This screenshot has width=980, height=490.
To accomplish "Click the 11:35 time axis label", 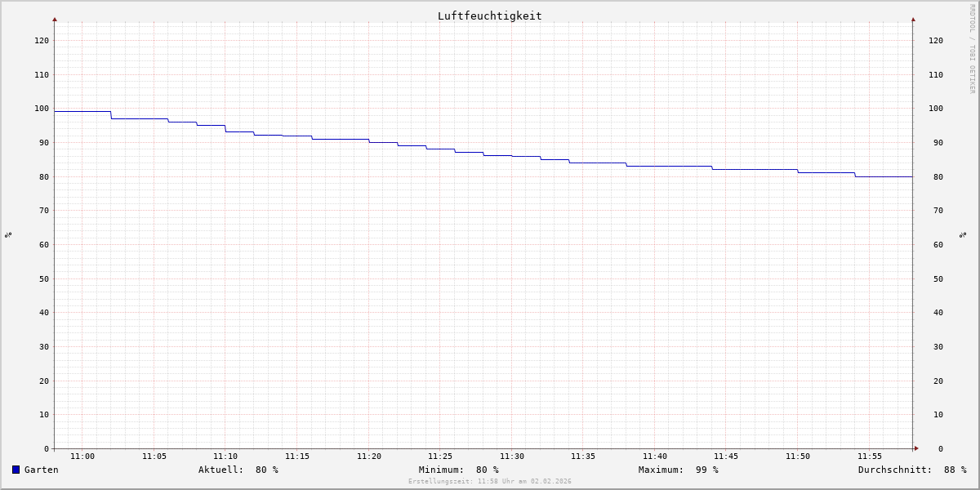I will coord(583,457).
